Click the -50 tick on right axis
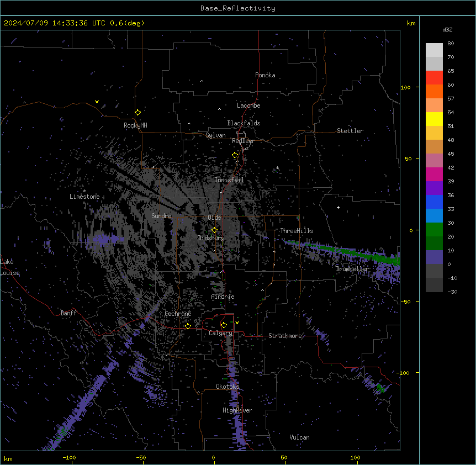This screenshot has height=465, width=476. pos(405,302)
